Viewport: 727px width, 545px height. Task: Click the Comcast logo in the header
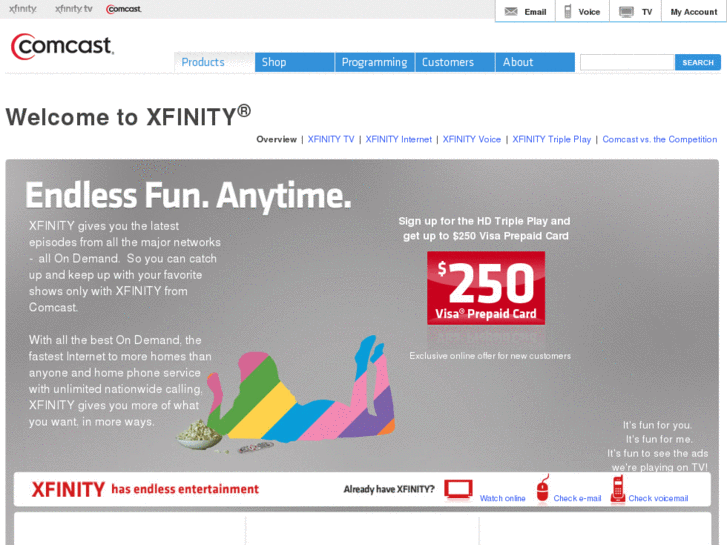[x=62, y=46]
